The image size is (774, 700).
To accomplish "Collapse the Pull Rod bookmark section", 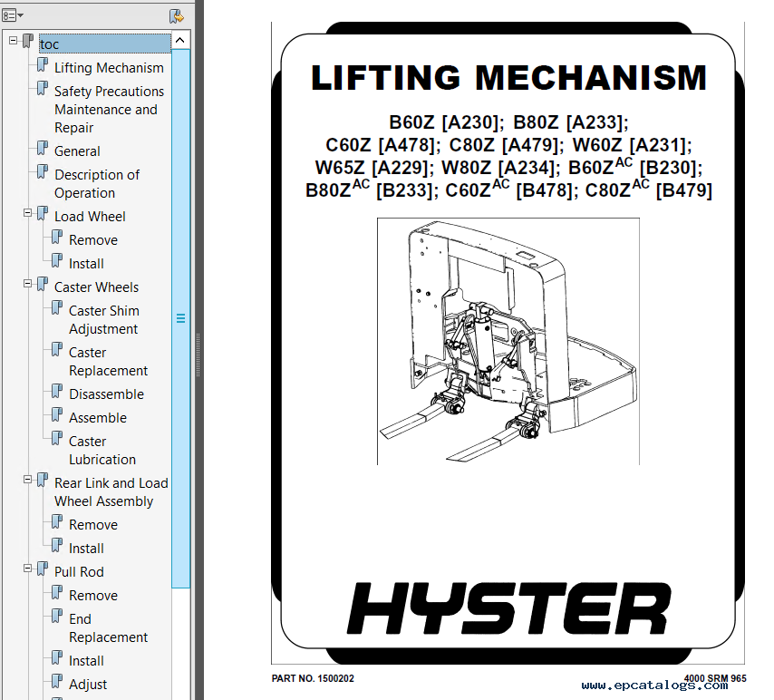I will click(x=27, y=569).
